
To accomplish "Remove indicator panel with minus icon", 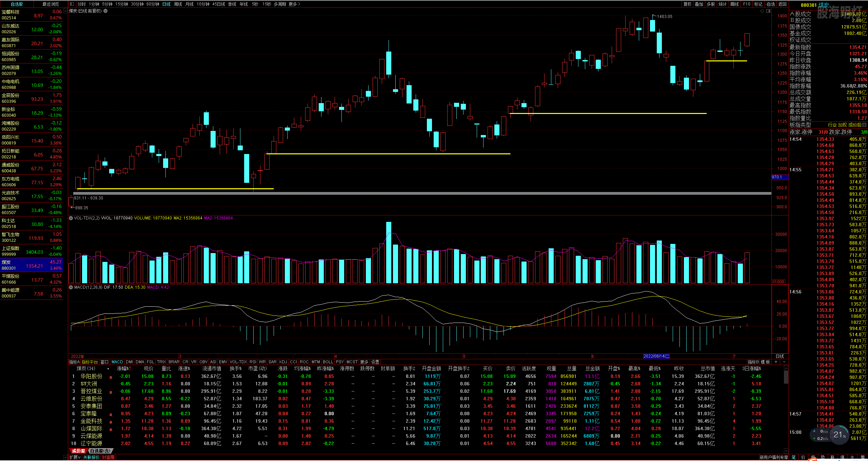I will (784, 362).
